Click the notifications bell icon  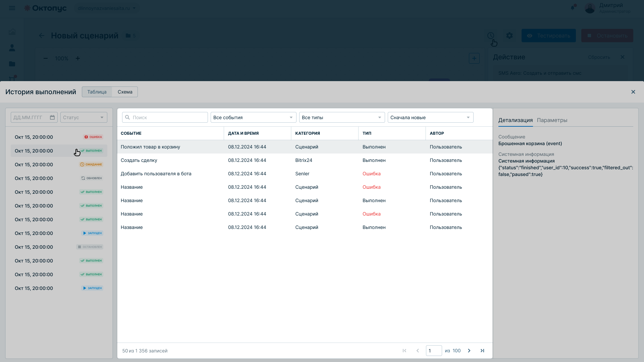coord(573,8)
